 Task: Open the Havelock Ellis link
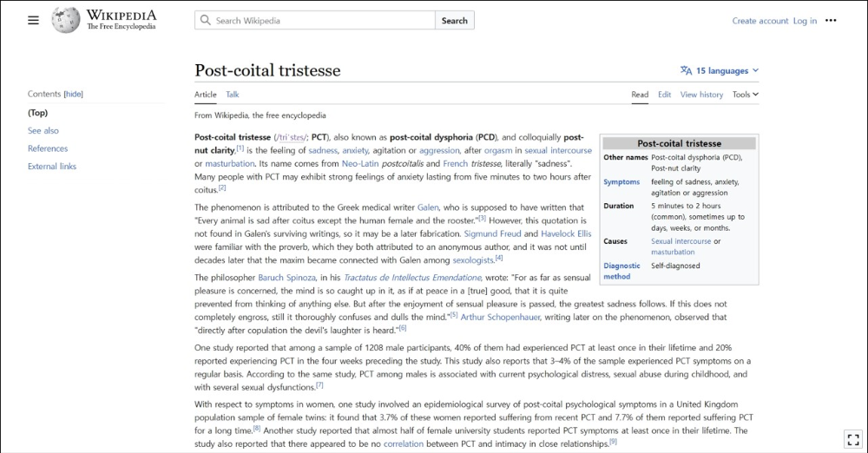click(x=566, y=233)
